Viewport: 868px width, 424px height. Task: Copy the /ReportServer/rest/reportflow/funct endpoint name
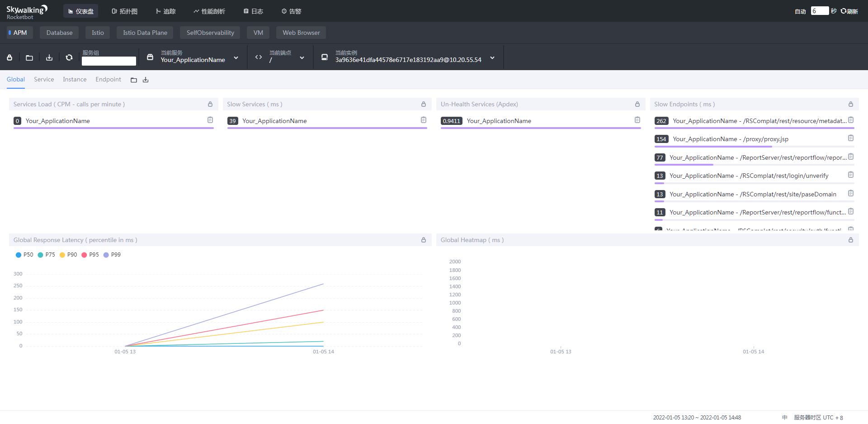(x=851, y=211)
